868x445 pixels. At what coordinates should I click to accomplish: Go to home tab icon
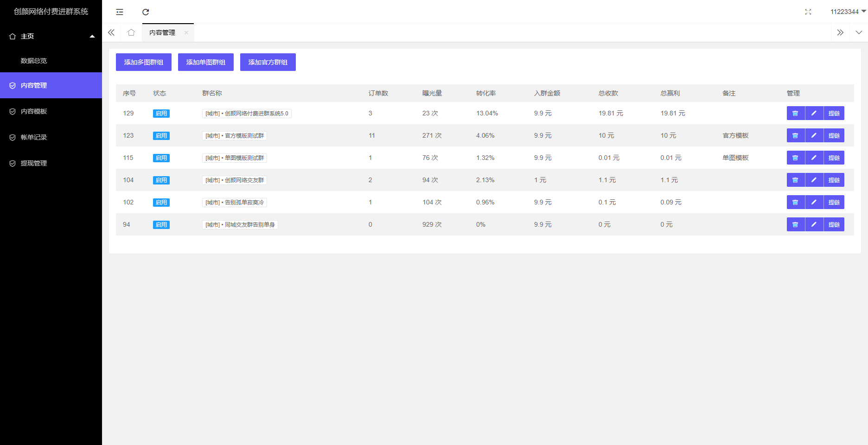(x=131, y=32)
